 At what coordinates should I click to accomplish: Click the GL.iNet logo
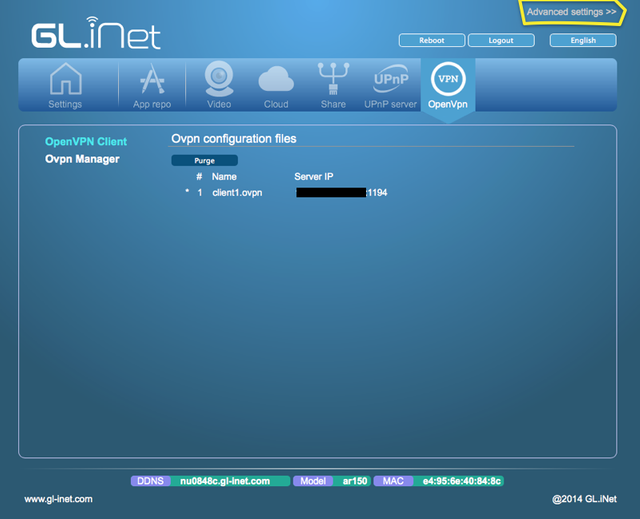(x=96, y=33)
